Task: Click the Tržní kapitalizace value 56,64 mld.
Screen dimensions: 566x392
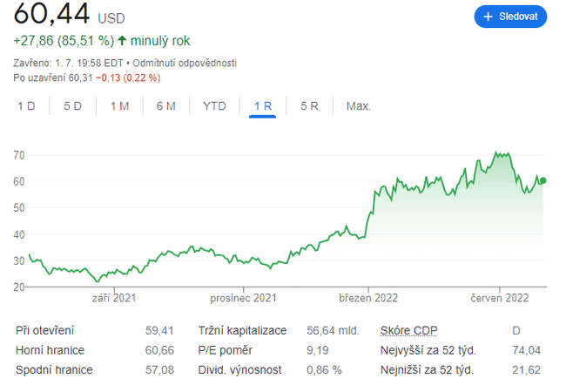Action: click(333, 330)
